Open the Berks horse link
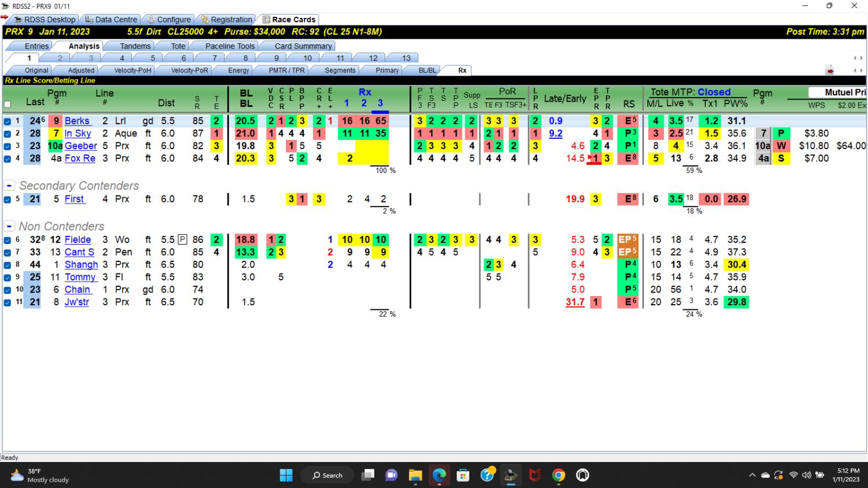Image resolution: width=868 pixels, height=488 pixels. (77, 121)
